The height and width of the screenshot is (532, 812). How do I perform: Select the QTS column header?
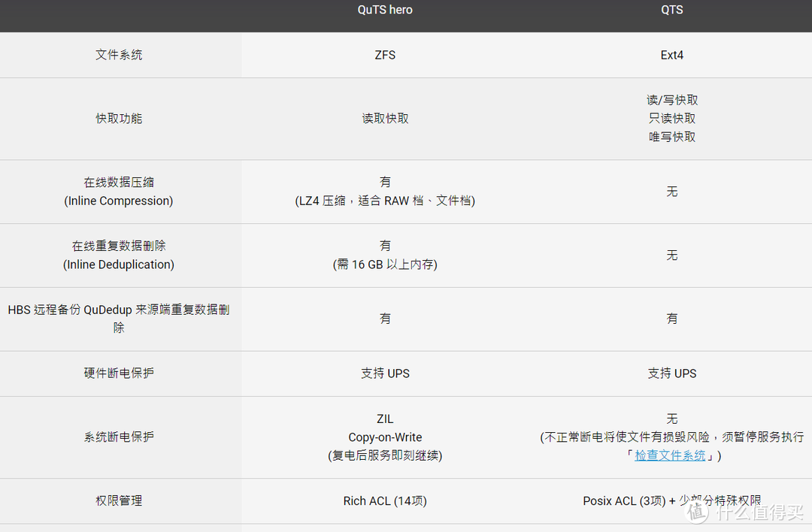point(671,10)
